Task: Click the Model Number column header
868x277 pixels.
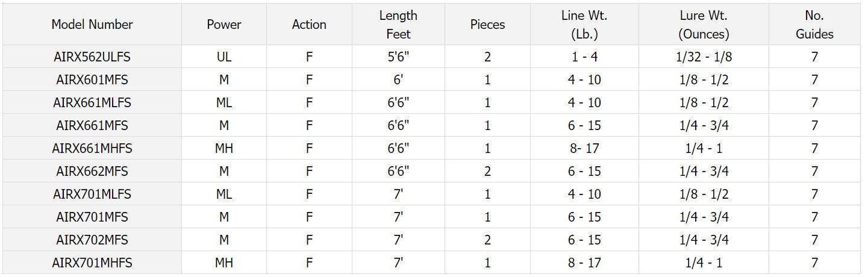Action: [92, 25]
